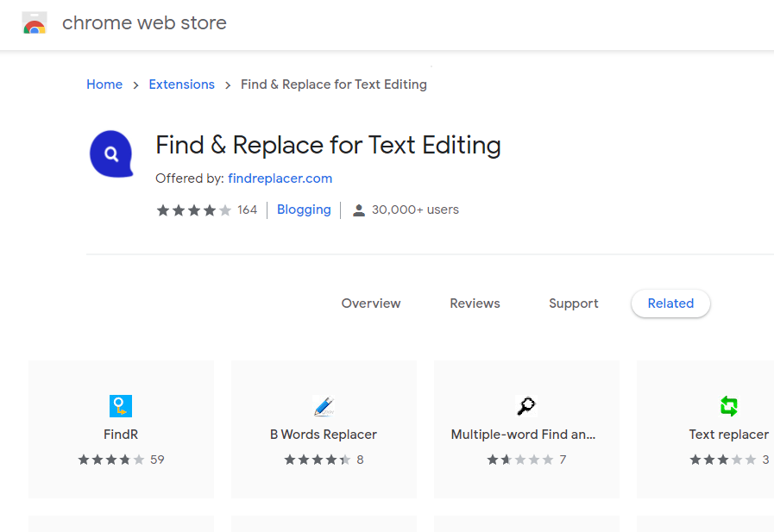Click the users person icon
774x532 pixels.
tap(359, 210)
